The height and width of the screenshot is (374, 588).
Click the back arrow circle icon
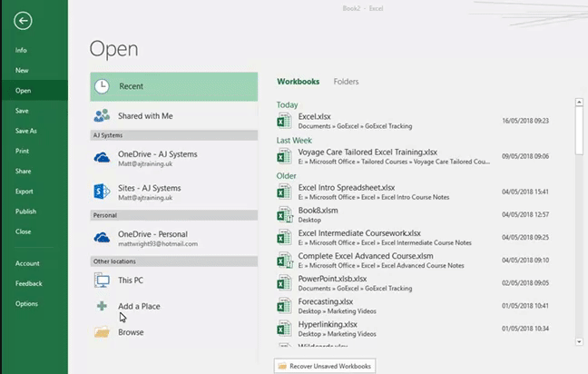coord(23,21)
